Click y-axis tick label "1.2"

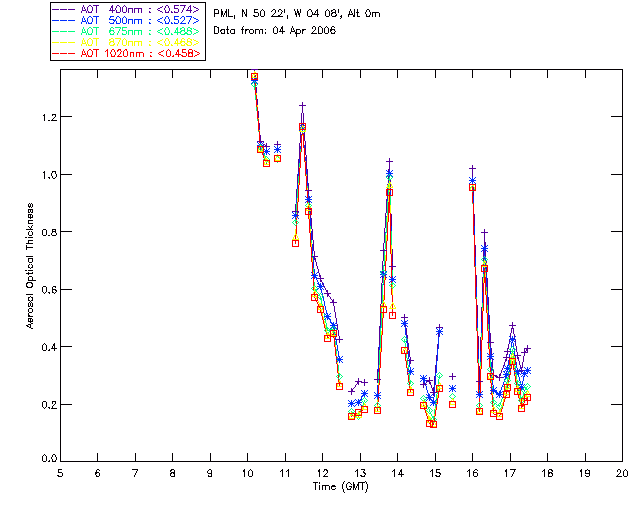pos(49,117)
